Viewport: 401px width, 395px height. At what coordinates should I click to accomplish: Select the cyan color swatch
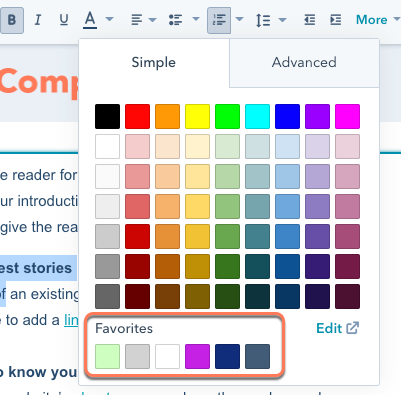[x=257, y=116]
